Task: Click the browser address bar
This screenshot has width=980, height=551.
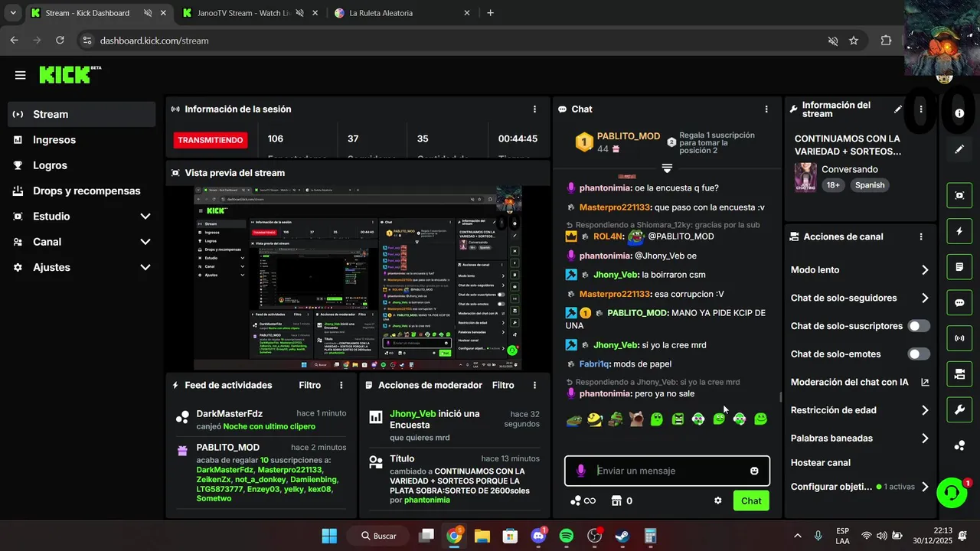Action: [x=452, y=41]
